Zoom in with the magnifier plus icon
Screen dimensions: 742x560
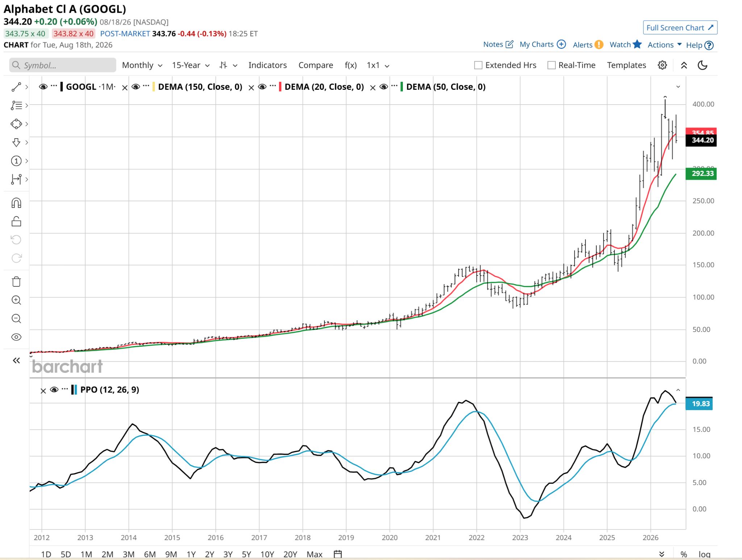[x=16, y=300]
